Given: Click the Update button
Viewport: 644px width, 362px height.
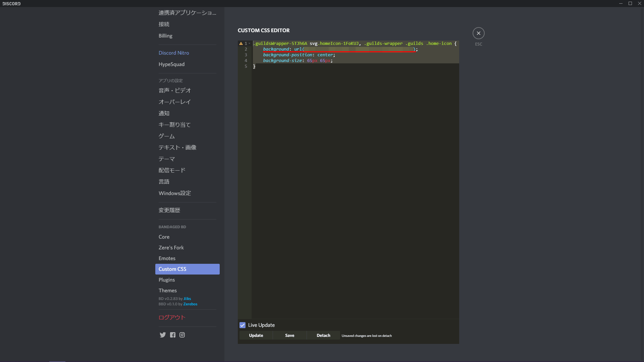Looking at the screenshot, I should [256, 335].
